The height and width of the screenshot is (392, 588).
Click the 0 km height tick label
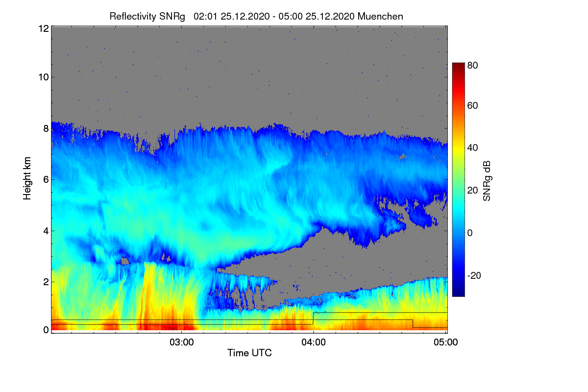(x=45, y=330)
